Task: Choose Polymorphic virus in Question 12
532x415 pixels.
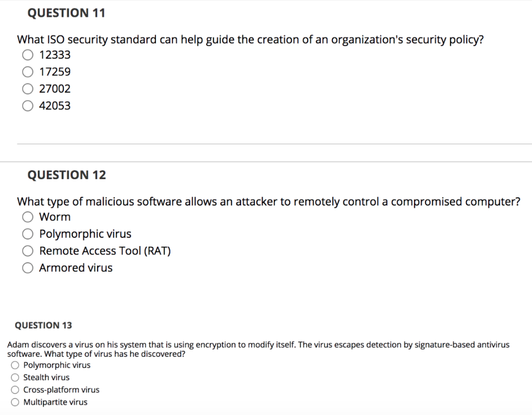Action: click(28, 234)
